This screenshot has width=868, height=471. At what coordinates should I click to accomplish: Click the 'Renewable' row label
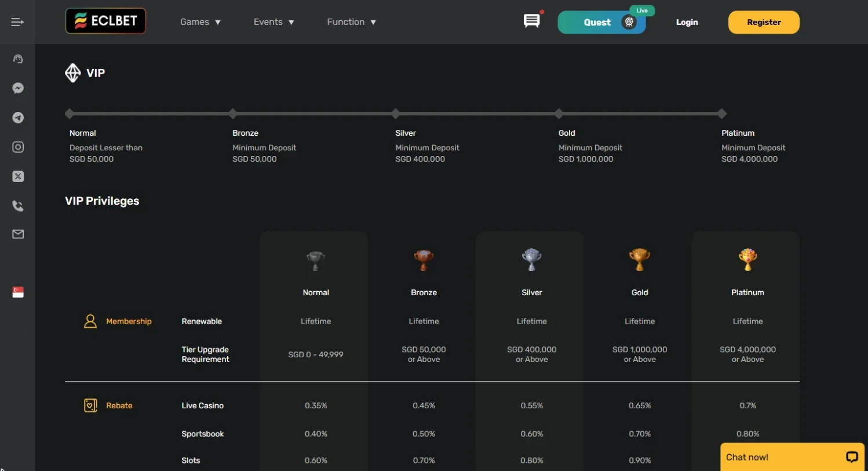202,321
